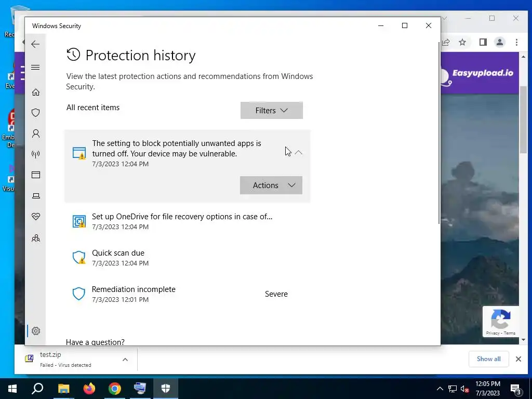Image resolution: width=532 pixels, height=399 pixels.
Task: Open the hamburger navigation menu
Action: pyautogui.click(x=35, y=67)
